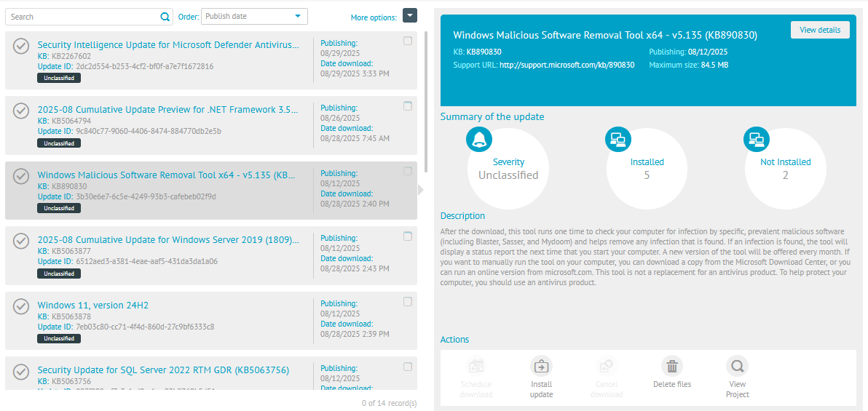Click Unclassified badge under Windows 11 24H2
Image resolution: width=868 pixels, height=411 pixels.
(x=59, y=338)
